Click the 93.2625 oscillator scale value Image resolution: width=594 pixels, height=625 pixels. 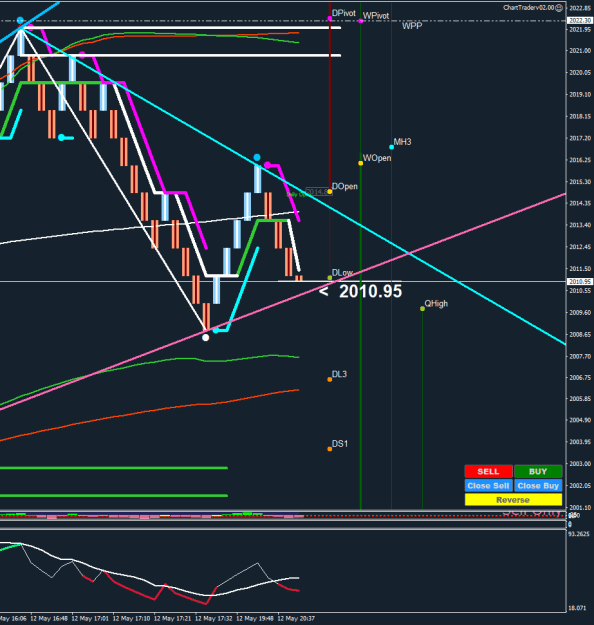579,534
